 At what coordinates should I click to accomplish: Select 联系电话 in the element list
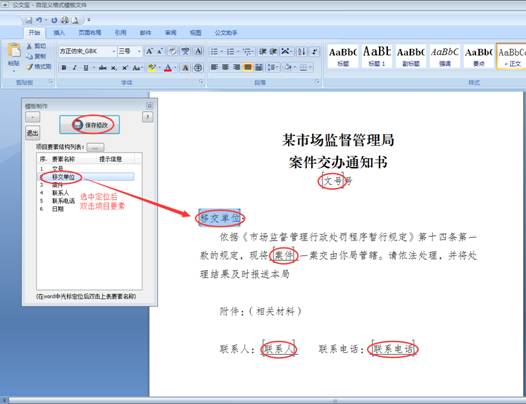pos(63,201)
